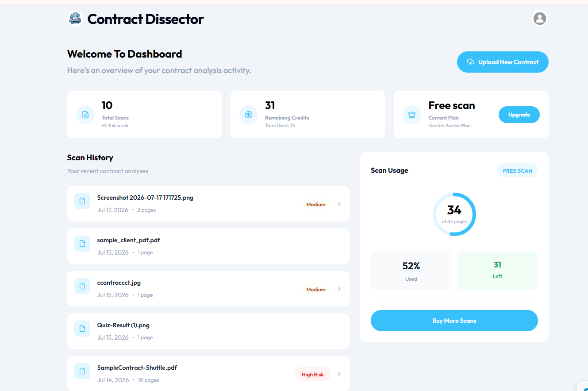The height and width of the screenshot is (391, 588).
Task: Click the Contract Dissector title text
Action: click(x=146, y=19)
